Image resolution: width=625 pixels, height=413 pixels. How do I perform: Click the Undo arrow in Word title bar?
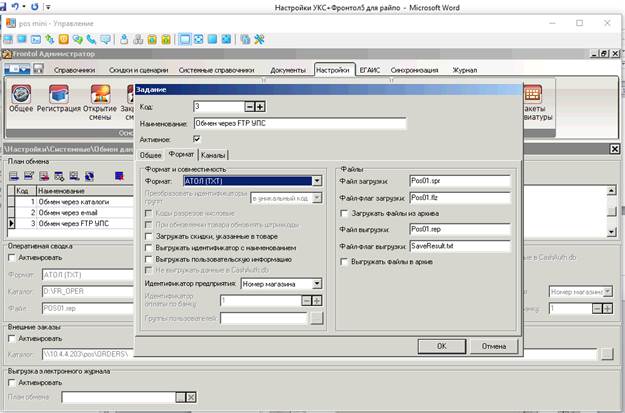[x=15, y=7]
